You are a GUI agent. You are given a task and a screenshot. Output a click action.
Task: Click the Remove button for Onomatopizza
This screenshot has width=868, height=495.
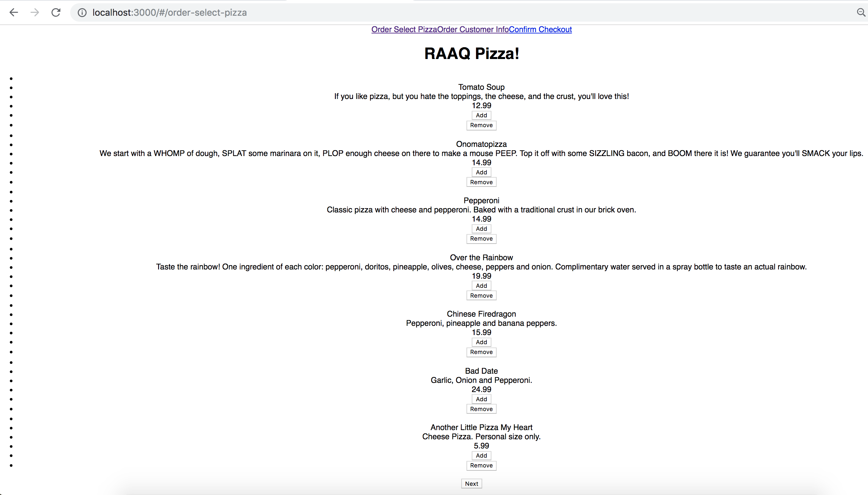click(x=481, y=182)
